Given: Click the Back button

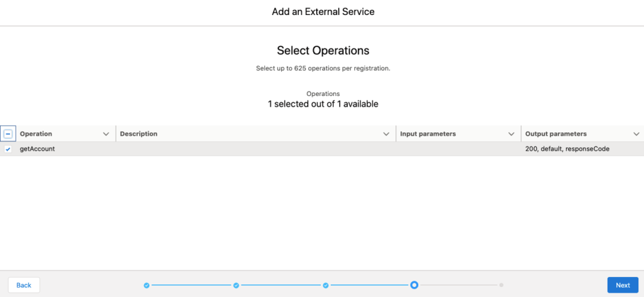Looking at the screenshot, I should point(24,285).
